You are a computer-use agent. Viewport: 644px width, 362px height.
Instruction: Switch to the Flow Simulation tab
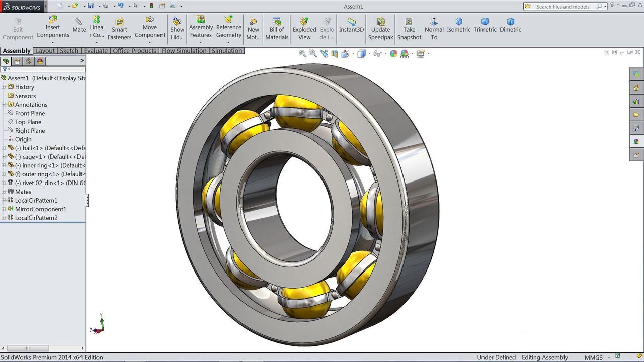[x=184, y=50]
